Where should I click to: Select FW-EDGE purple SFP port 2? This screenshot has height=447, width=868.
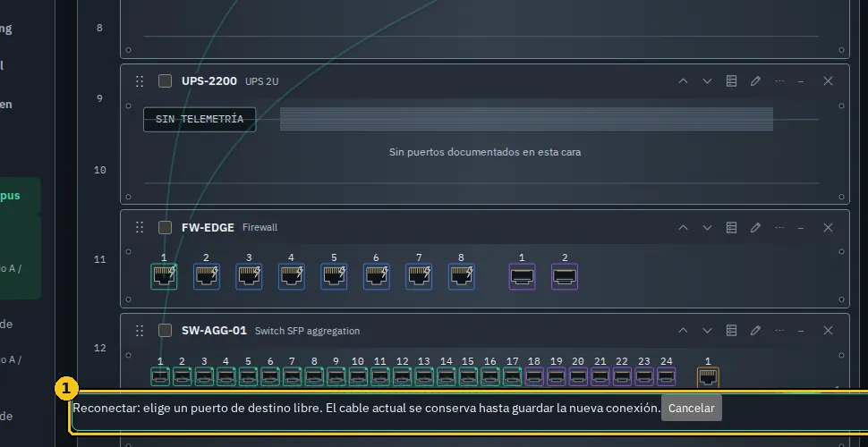click(565, 276)
